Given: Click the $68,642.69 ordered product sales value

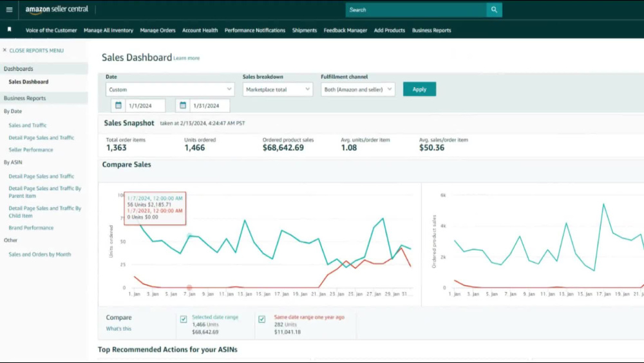Looking at the screenshot, I should (x=283, y=148).
